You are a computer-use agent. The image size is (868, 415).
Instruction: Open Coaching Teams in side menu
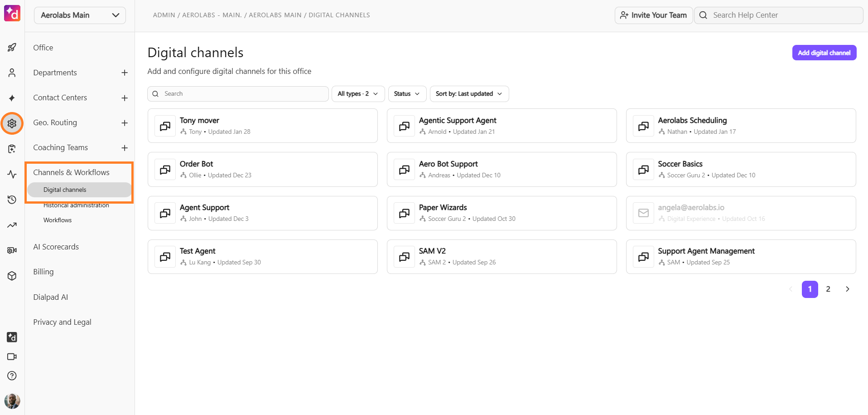tap(60, 147)
